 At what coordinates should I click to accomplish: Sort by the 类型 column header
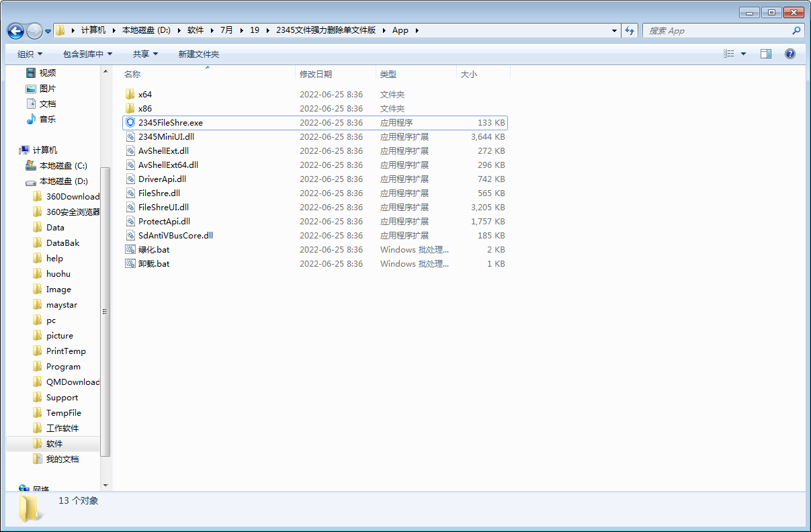pyautogui.click(x=388, y=74)
